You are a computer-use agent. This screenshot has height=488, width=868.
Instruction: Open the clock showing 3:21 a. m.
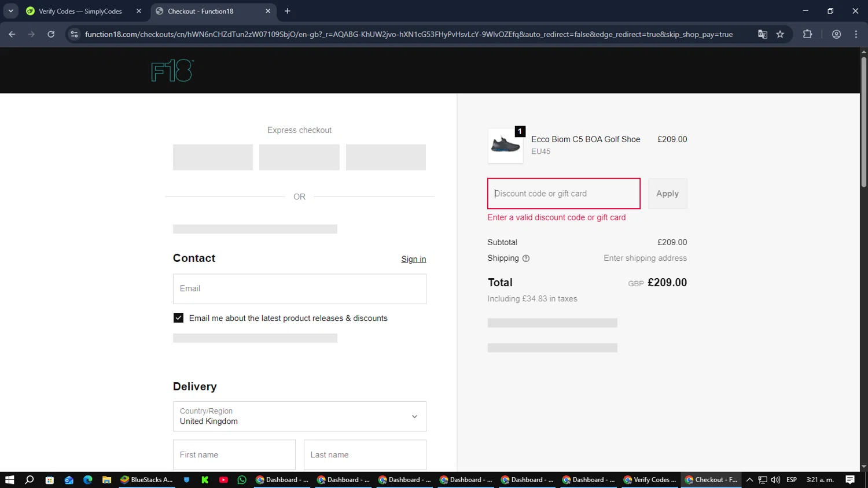820,480
